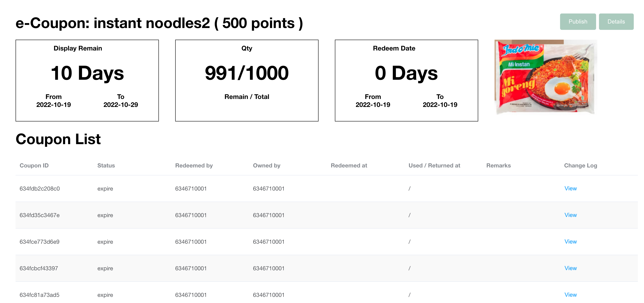Click the Redeem Date 0 Days card

406,80
